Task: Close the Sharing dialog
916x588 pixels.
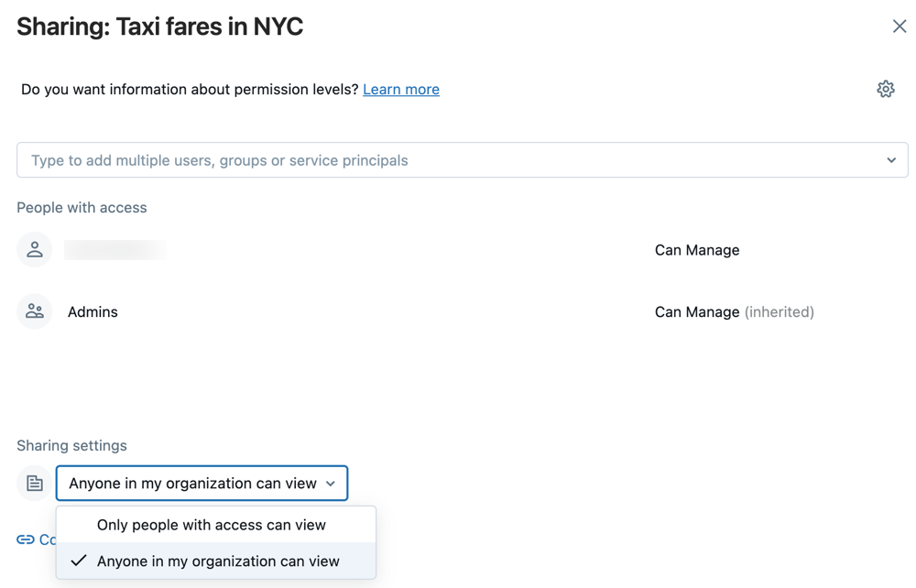Action: click(x=900, y=27)
